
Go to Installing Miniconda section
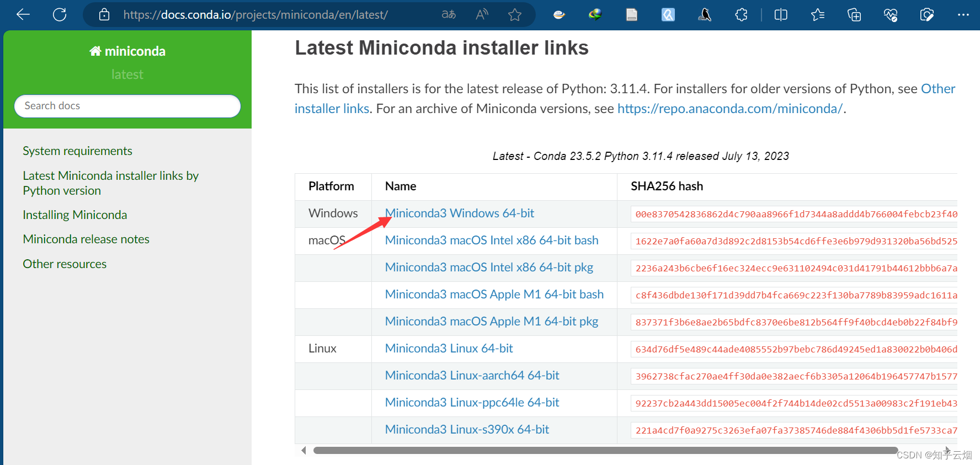coord(74,215)
